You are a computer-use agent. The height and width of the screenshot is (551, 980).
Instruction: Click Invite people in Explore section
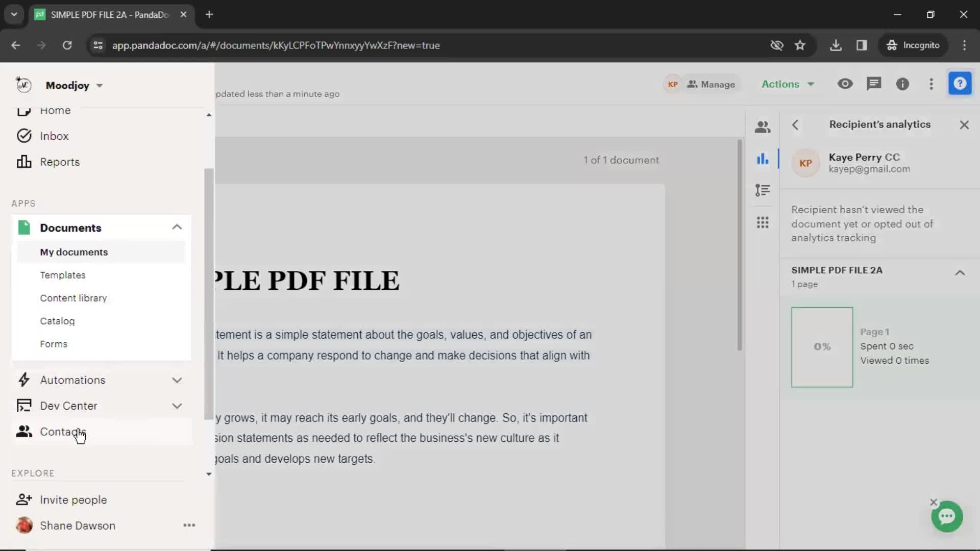point(73,500)
